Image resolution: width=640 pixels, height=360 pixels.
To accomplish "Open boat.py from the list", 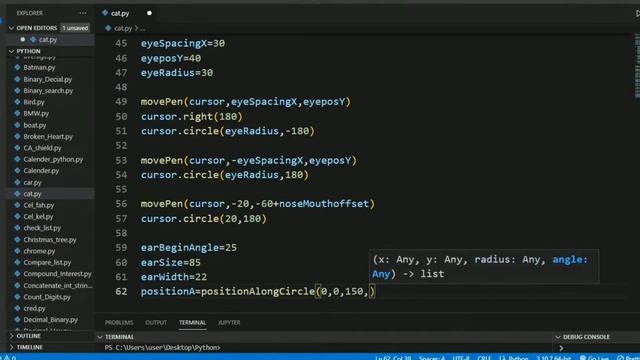I will pyautogui.click(x=35, y=125).
